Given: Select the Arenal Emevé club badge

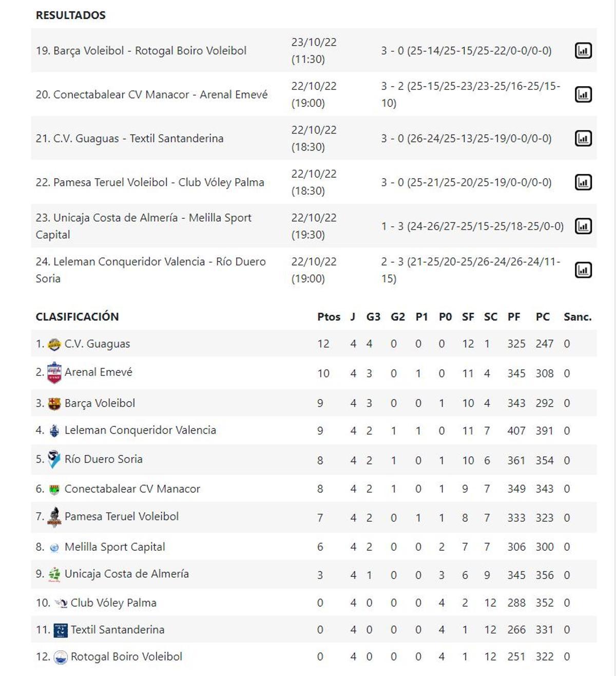Looking at the screenshot, I should (x=54, y=372).
